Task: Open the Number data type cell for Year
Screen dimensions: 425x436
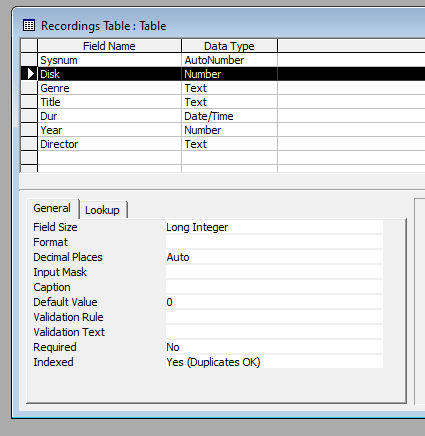Action: coord(230,130)
